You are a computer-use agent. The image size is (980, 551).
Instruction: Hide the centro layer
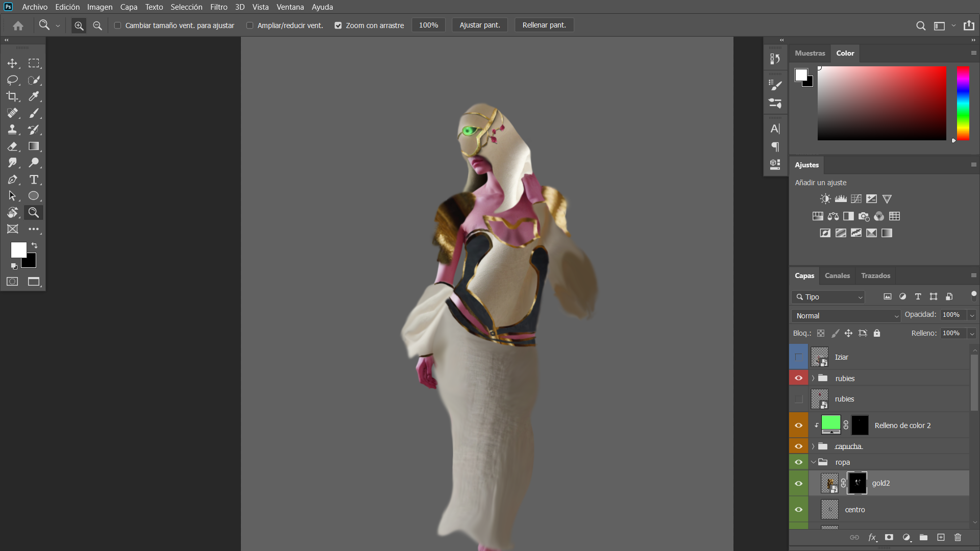799,510
